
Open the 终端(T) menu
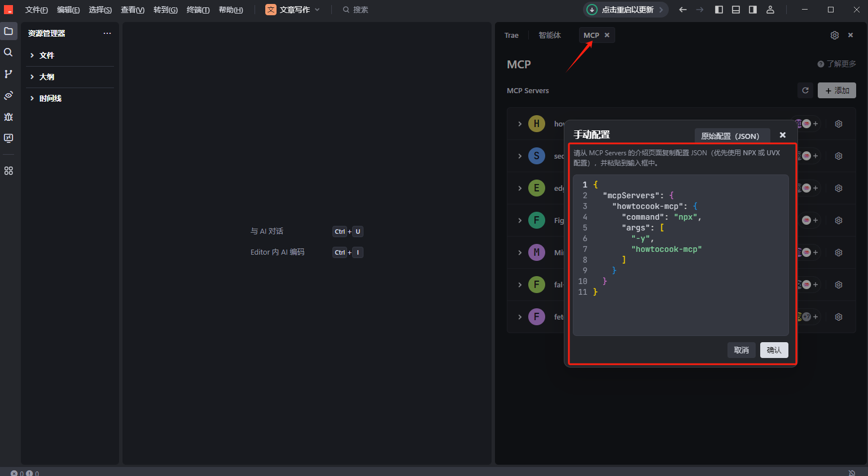[198, 10]
